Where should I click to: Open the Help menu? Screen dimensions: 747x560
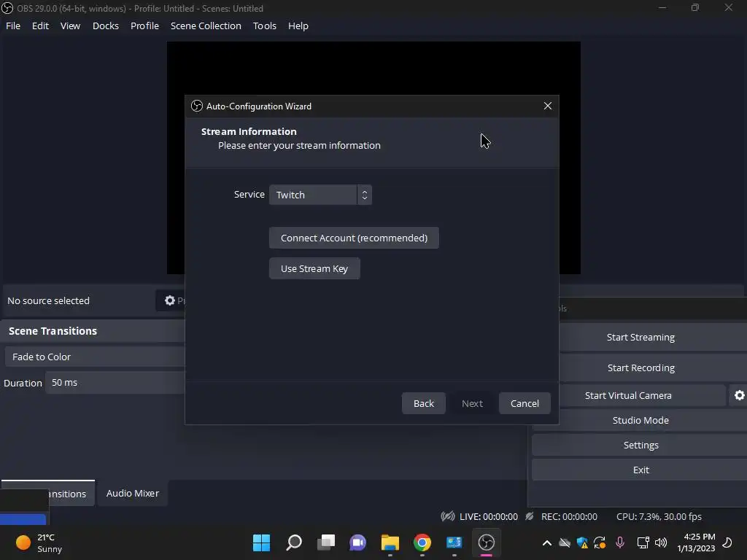298,26
